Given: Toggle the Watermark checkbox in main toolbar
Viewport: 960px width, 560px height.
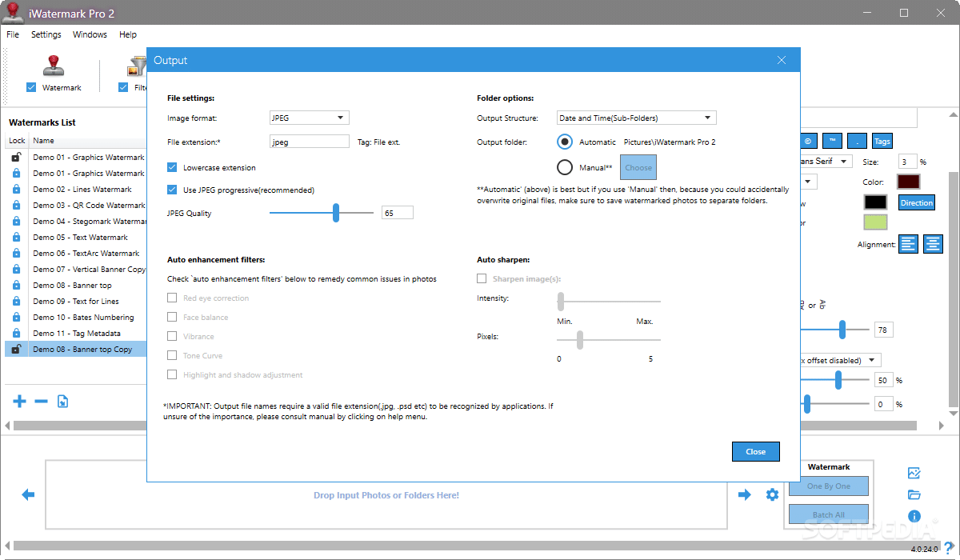Looking at the screenshot, I should point(31,88).
